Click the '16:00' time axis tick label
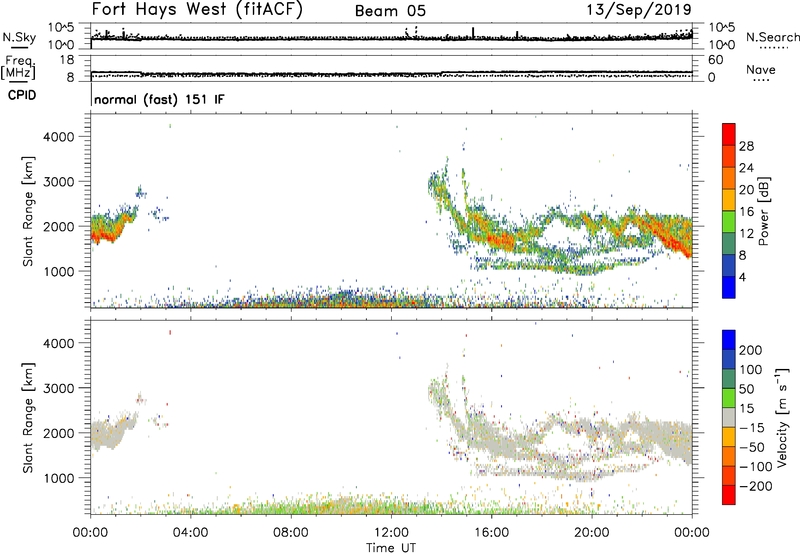 (x=491, y=533)
